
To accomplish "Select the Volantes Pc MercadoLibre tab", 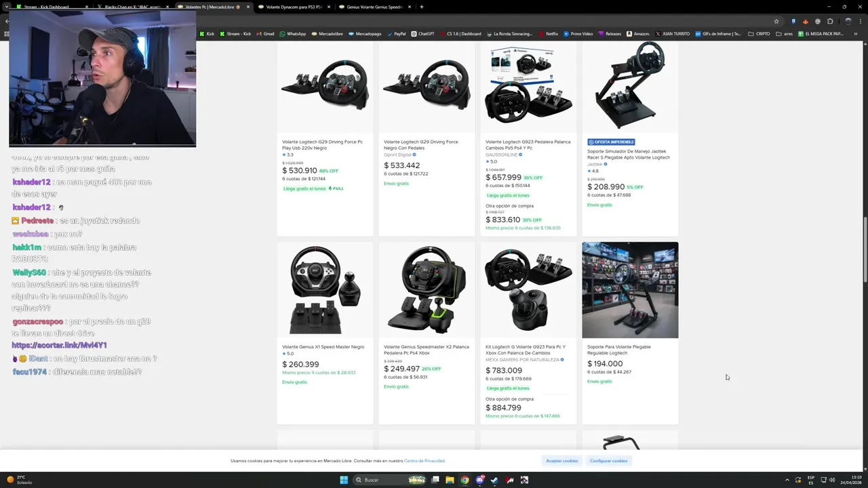I will click(214, 7).
